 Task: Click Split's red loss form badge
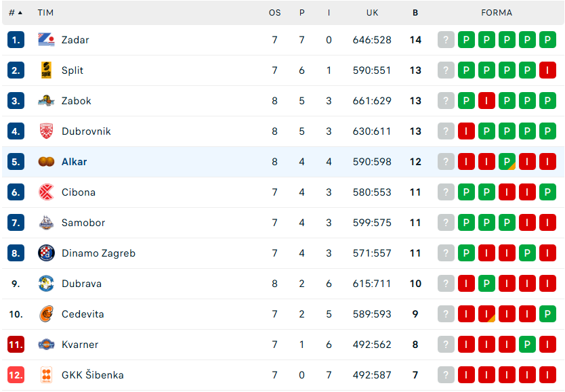(x=547, y=70)
